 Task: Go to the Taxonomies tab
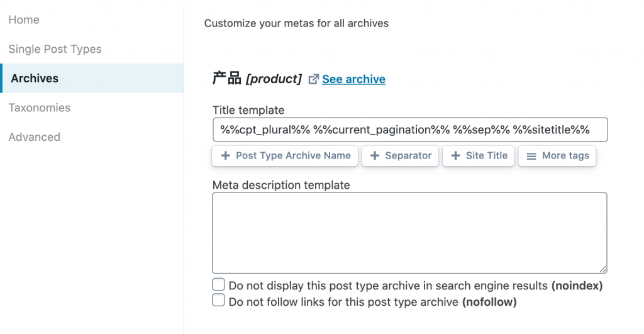point(39,108)
